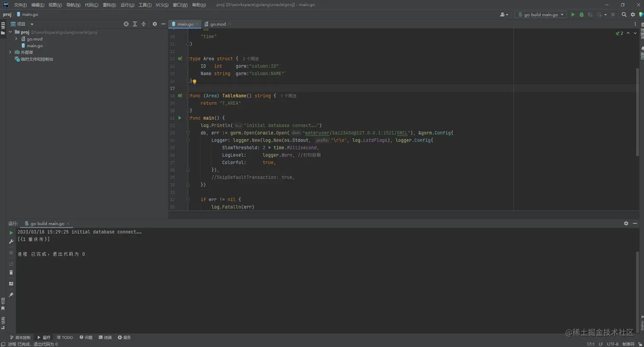
Task: Close the main.go editor tab
Action: click(197, 24)
